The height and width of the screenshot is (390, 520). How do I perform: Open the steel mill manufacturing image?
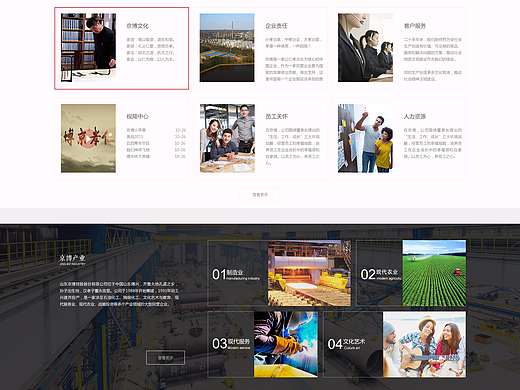tap(309, 273)
